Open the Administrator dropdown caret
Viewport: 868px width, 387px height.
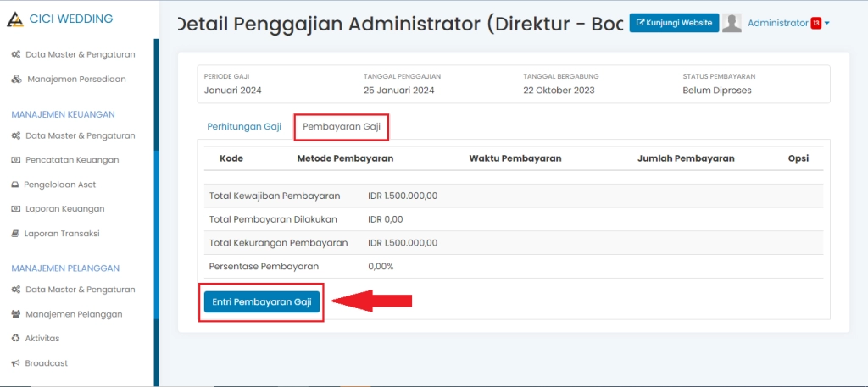(827, 23)
